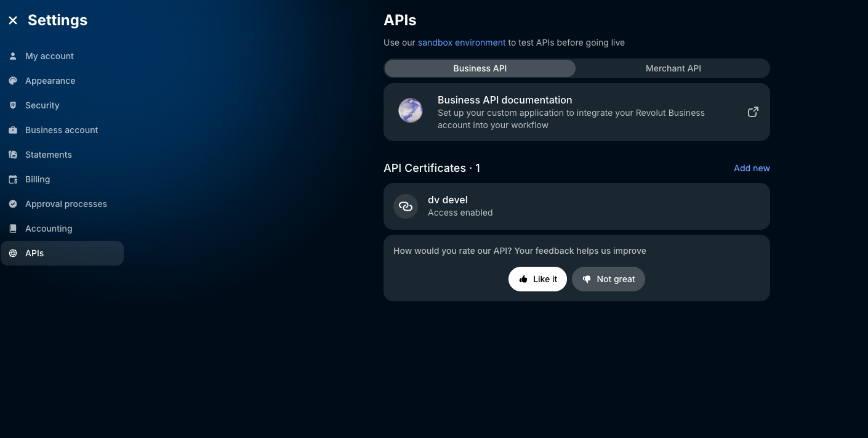Close Settings with the X icon
The width and height of the screenshot is (868, 438).
tap(13, 20)
